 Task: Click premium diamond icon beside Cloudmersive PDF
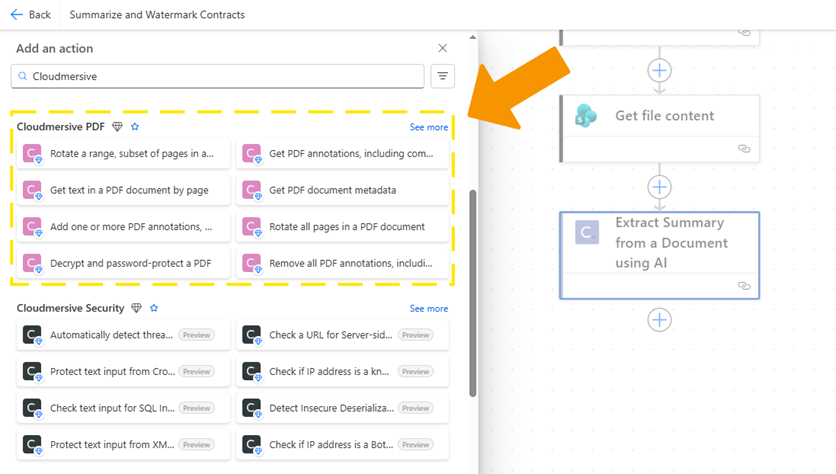coord(117,126)
